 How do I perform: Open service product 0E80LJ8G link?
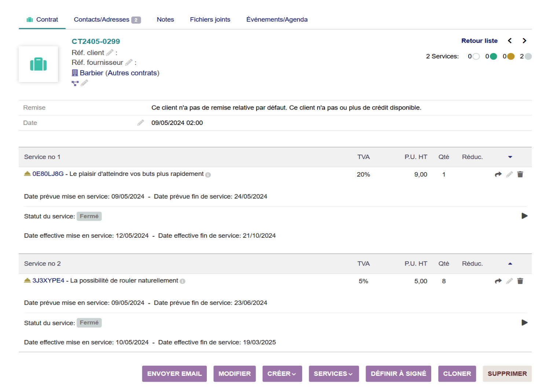(x=48, y=174)
